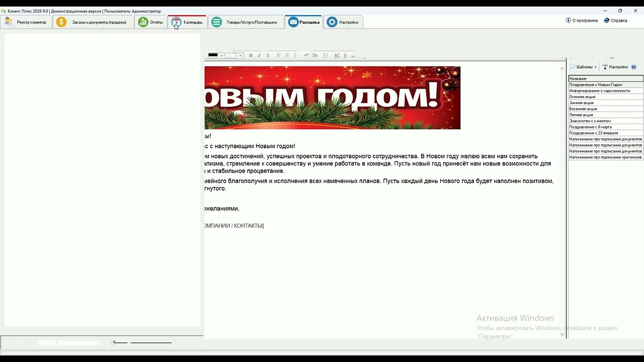The width and height of the screenshot is (644, 362).
Task: Select the Зимняя акция template
Action: coord(606,103)
